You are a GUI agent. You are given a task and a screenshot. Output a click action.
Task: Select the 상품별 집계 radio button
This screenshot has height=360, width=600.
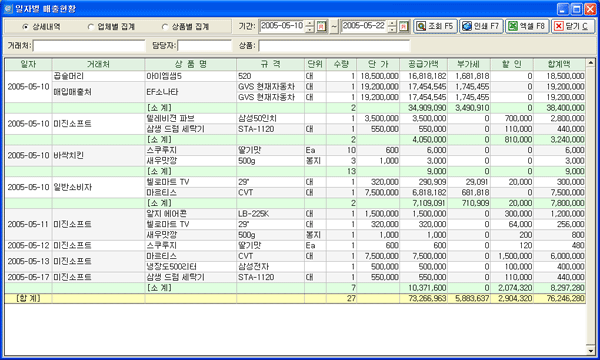coord(165,27)
